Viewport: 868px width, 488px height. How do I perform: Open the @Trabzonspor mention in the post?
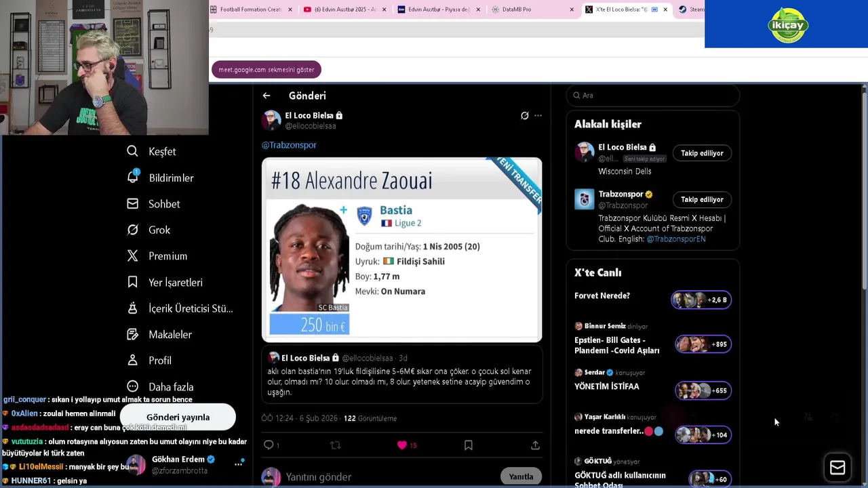tap(289, 145)
